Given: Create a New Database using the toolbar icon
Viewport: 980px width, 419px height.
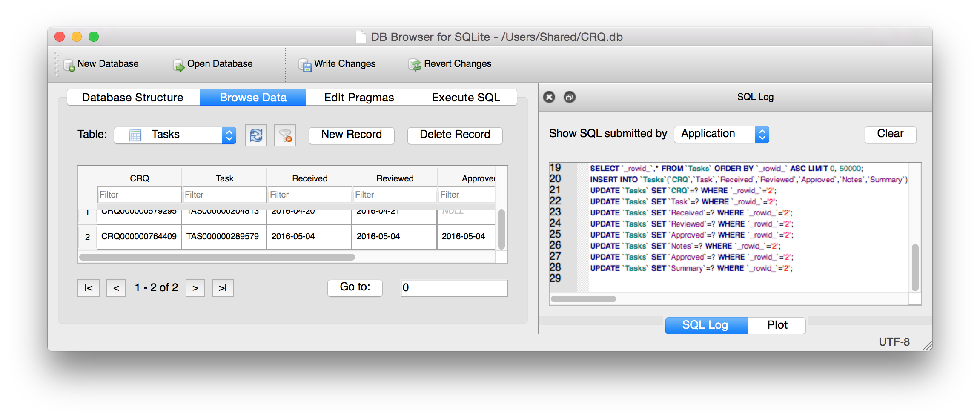Looking at the screenshot, I should pyautogui.click(x=101, y=63).
